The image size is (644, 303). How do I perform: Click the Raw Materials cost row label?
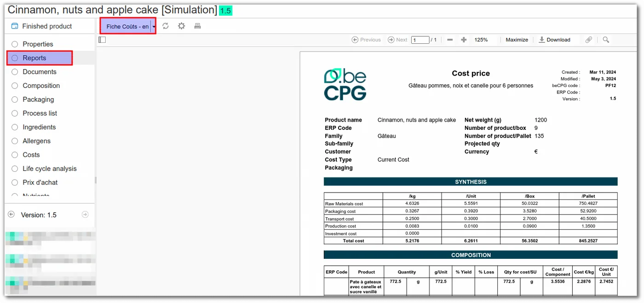coord(344,204)
